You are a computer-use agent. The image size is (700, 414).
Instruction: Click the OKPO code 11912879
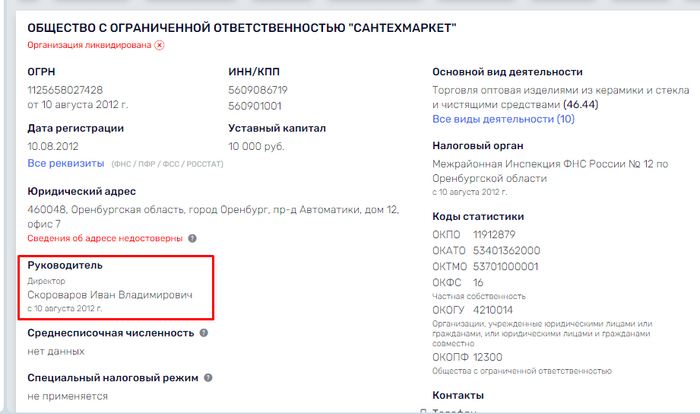[x=494, y=235]
